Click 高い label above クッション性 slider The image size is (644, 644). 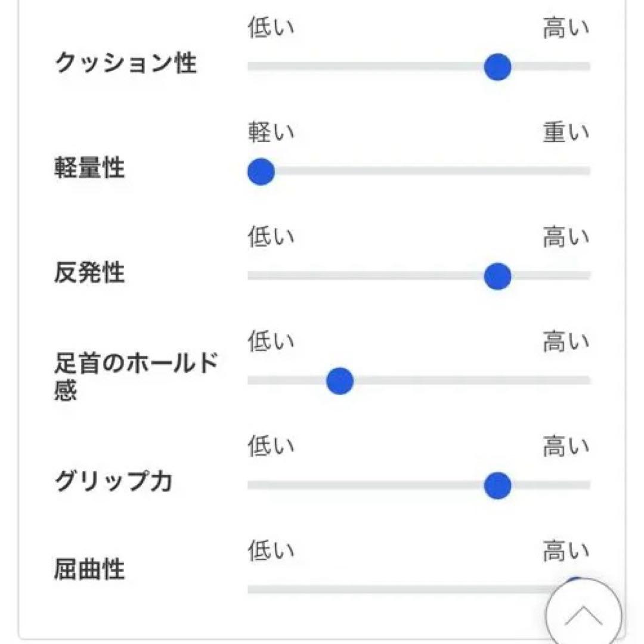pos(565,28)
